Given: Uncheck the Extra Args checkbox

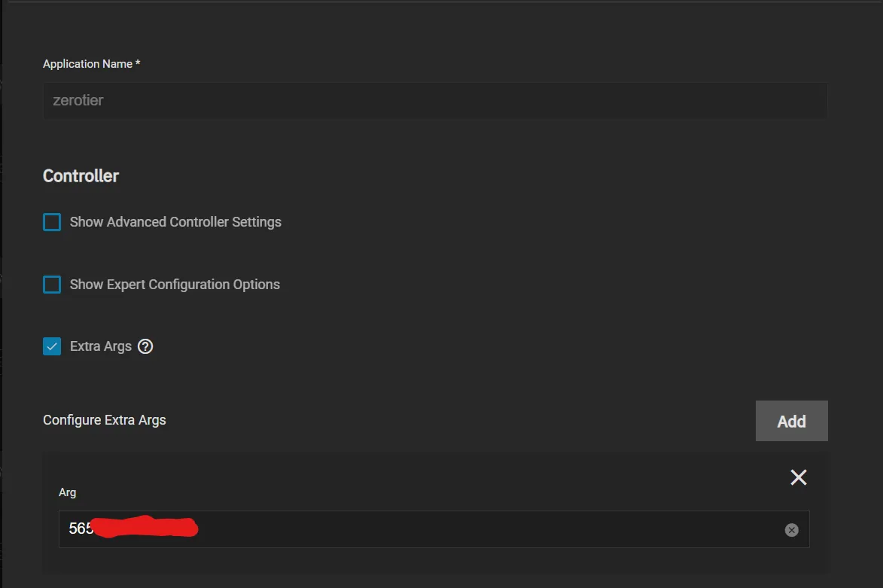Looking at the screenshot, I should (52, 346).
